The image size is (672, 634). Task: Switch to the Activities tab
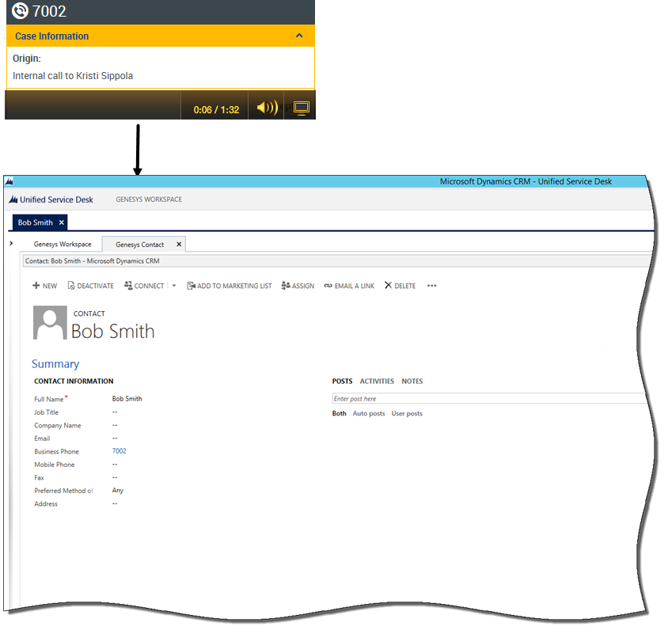click(x=377, y=382)
